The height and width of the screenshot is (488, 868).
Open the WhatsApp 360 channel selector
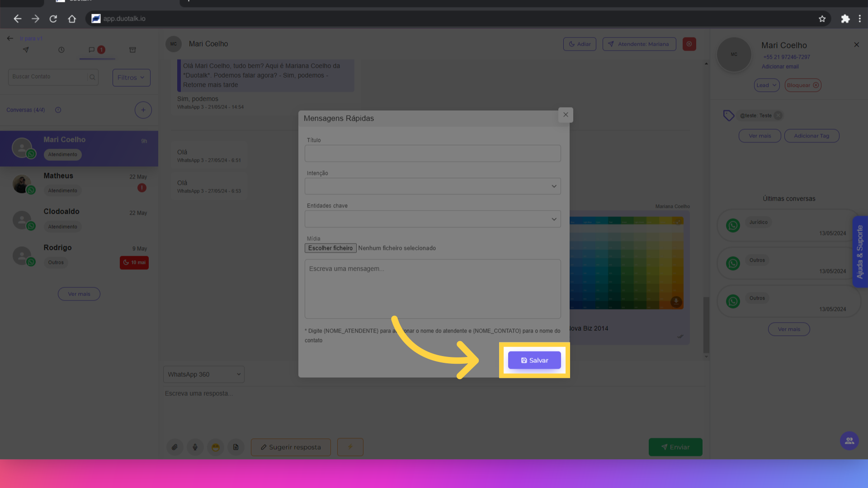point(203,374)
